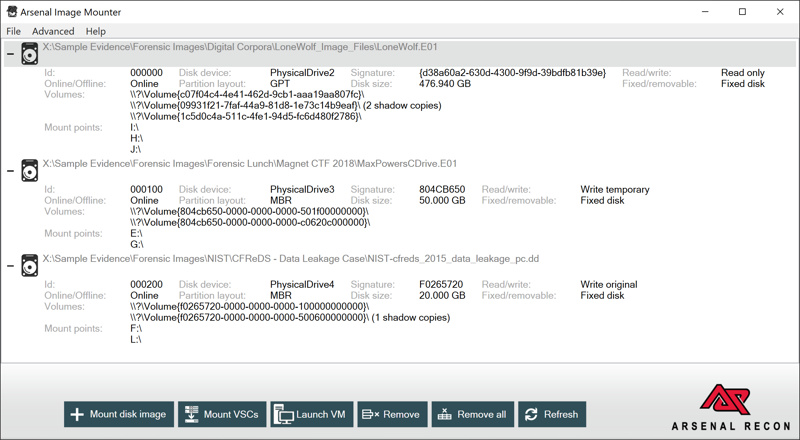Screen dimensions: 800x440
Task: Click the E:\ mount point
Action: (x=136, y=234)
